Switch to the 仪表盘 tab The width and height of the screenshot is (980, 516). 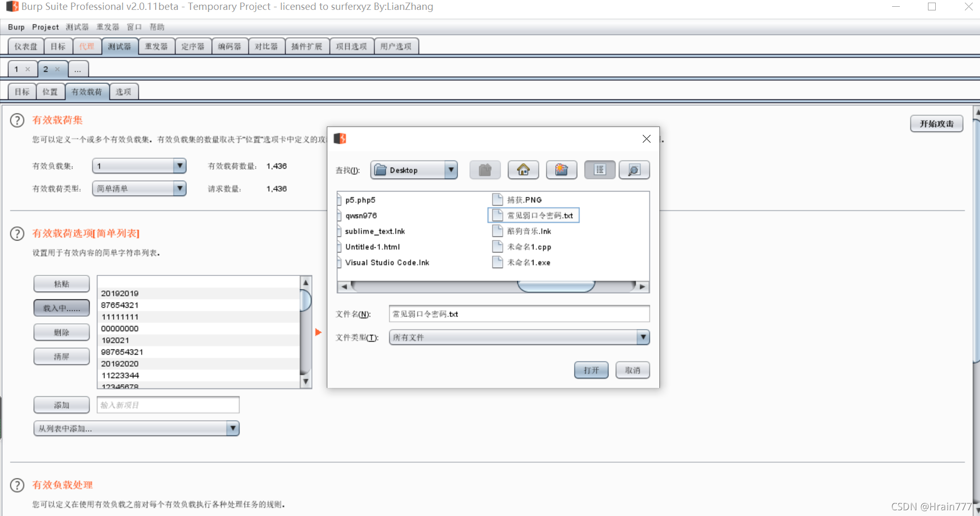click(26, 46)
